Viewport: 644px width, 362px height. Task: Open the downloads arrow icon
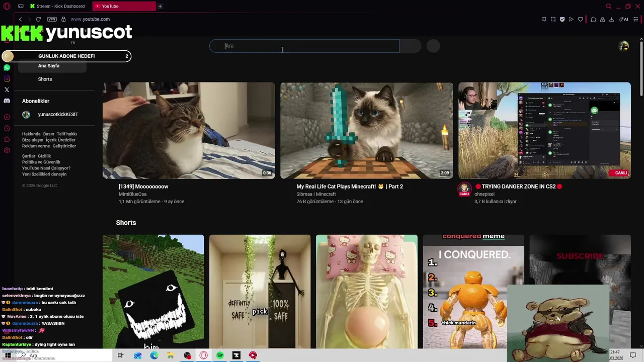coord(611,19)
